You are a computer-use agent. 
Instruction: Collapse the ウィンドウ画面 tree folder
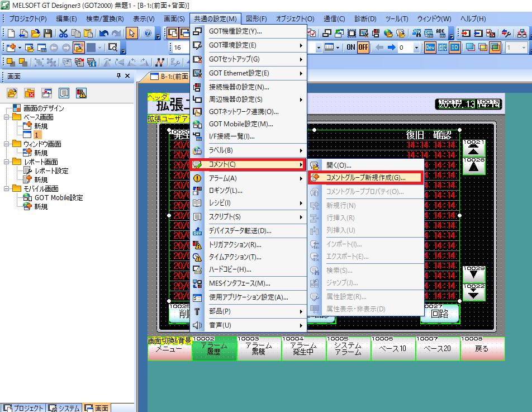pyautogui.click(x=6, y=144)
